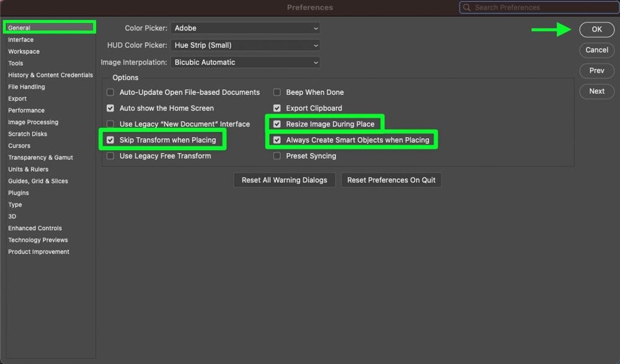Go to Scratch Disks preferences
The image size is (620, 364).
coord(28,134)
